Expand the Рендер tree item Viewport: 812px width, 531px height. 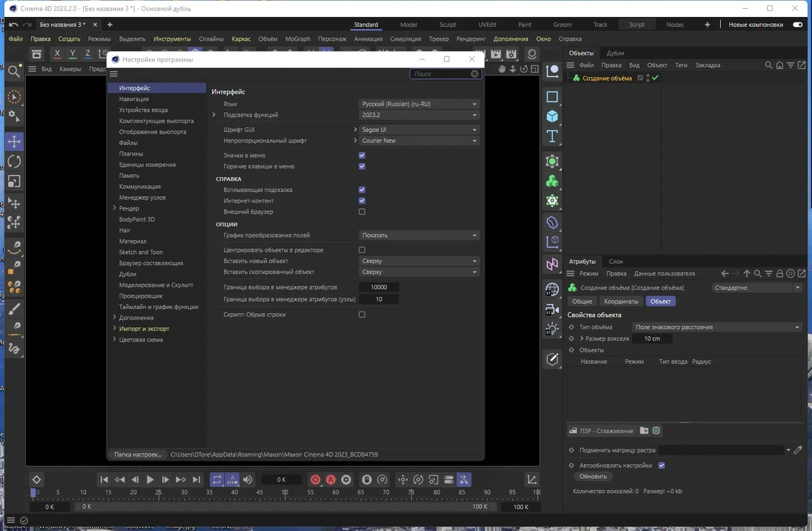coord(114,208)
